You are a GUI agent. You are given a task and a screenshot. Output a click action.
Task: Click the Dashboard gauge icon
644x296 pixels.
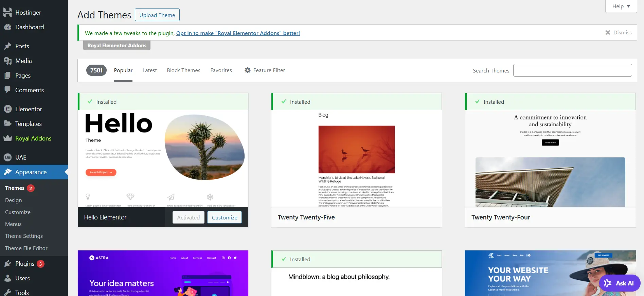click(7, 27)
